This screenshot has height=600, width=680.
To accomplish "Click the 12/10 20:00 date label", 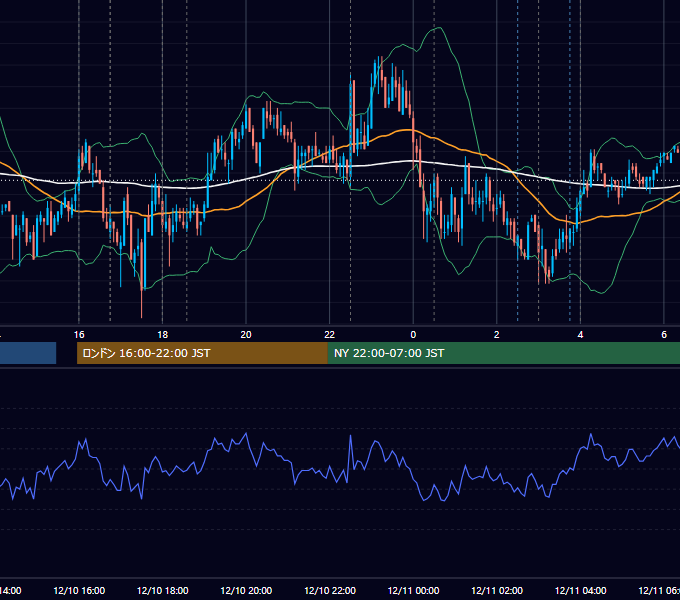I will coord(246,590).
